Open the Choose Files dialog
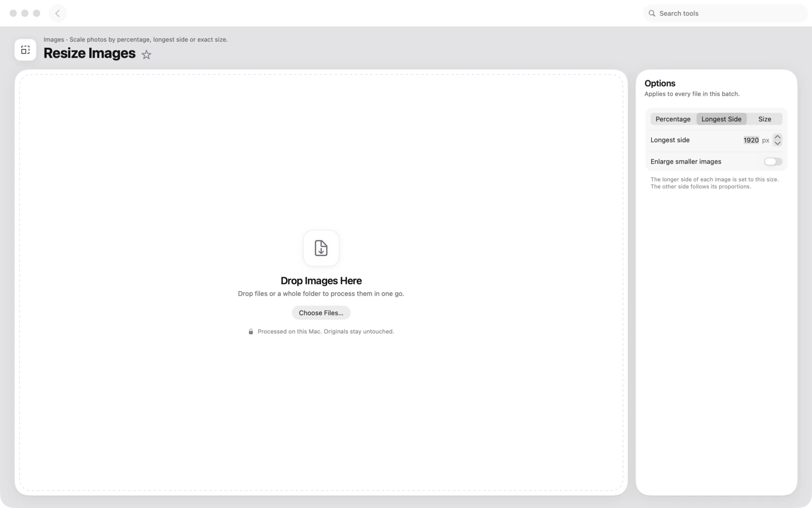Screen dimensions: 812x508 pyautogui.click(x=321, y=313)
